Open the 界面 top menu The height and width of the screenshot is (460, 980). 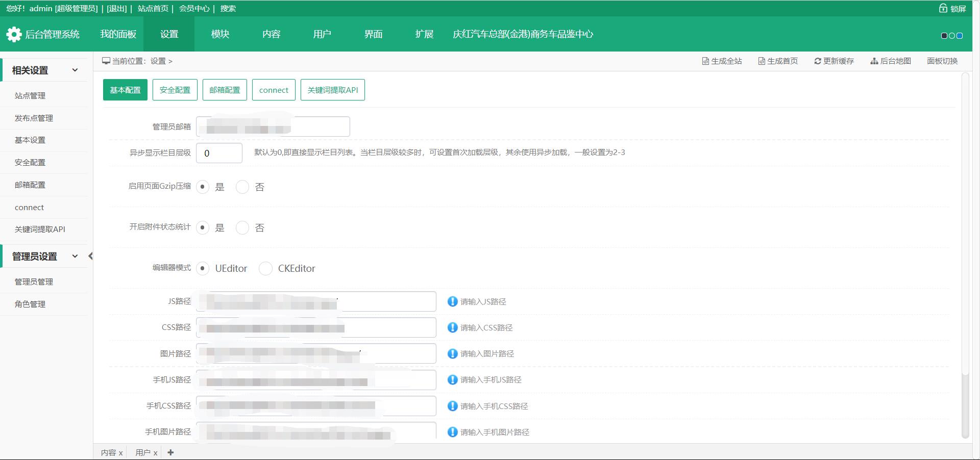click(x=373, y=34)
